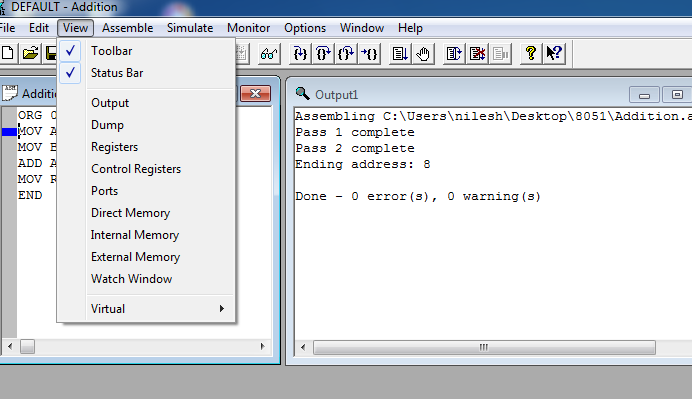Open the Monitor menu

pyautogui.click(x=249, y=28)
